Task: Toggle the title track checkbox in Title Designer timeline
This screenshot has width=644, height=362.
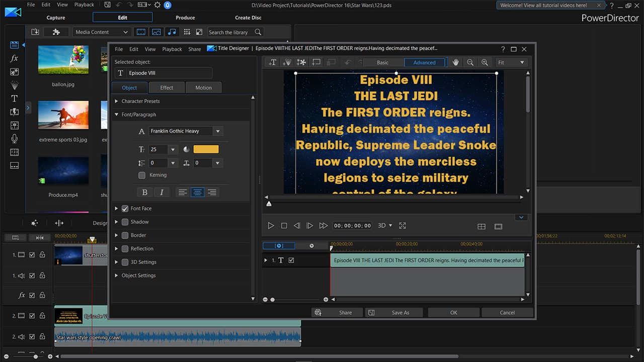Action: click(x=291, y=260)
